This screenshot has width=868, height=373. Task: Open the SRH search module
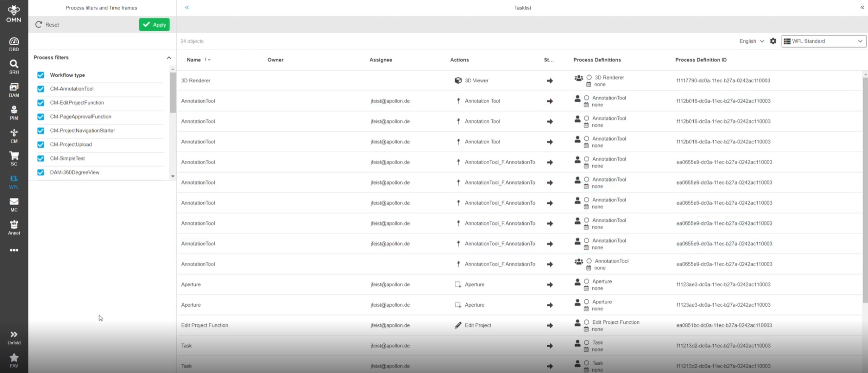pyautogui.click(x=14, y=66)
